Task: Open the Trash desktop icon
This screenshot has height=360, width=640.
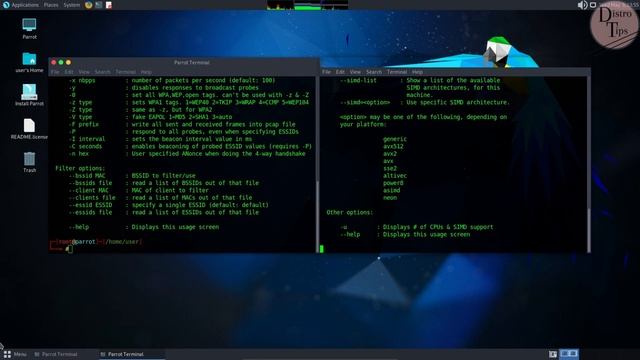Action: pyautogui.click(x=29, y=162)
